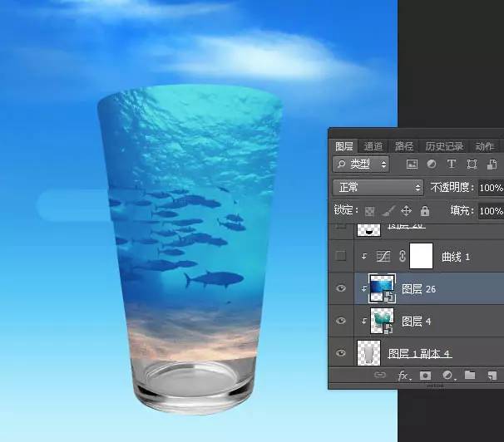504x442 pixels.
Task: Switch to the 通道 tab
Action: pyautogui.click(x=373, y=146)
